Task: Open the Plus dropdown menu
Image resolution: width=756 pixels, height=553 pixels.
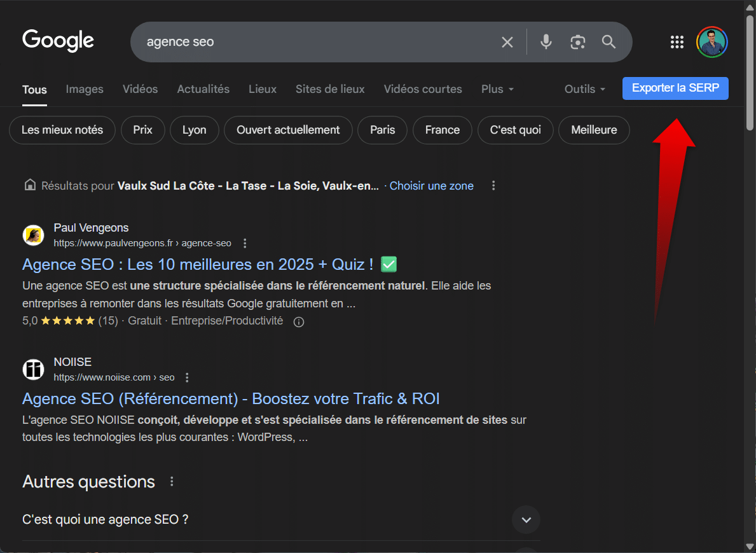Action: point(497,89)
